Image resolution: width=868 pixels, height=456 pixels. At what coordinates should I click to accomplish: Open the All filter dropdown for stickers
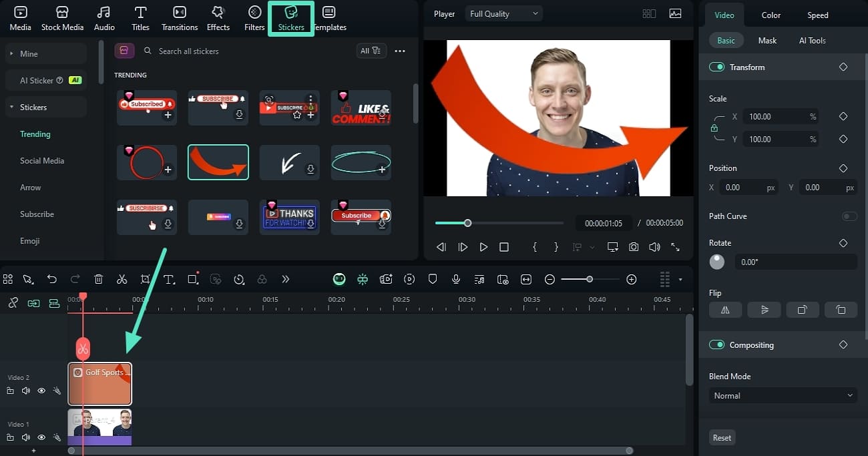point(371,51)
